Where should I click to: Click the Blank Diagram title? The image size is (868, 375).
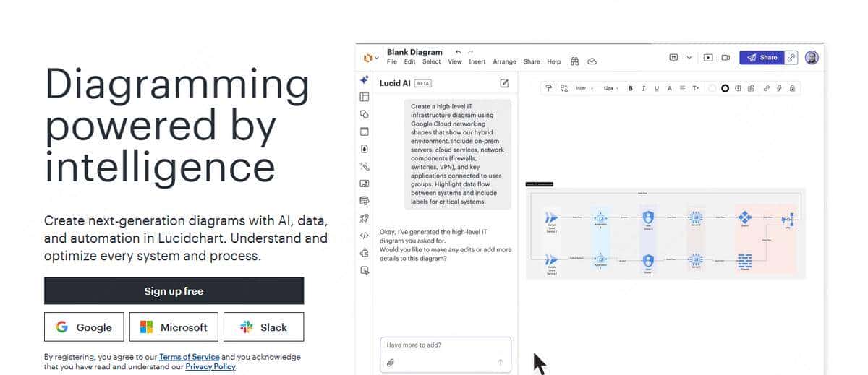[414, 52]
